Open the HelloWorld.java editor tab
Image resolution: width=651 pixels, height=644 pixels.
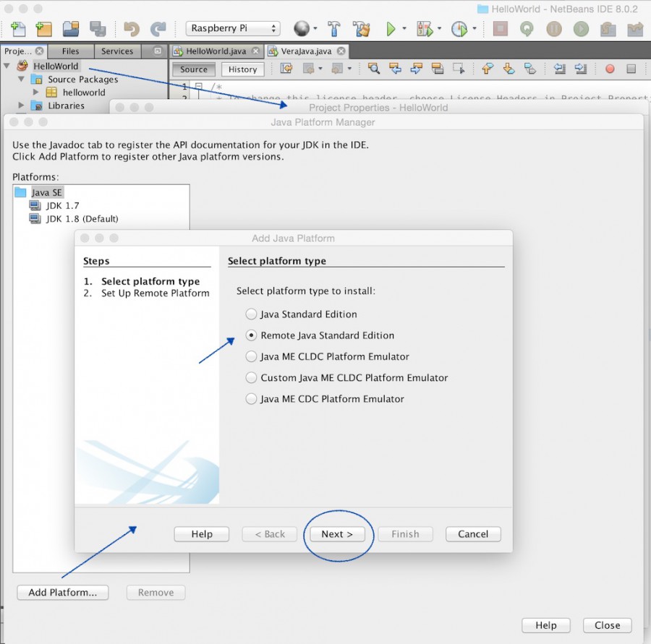click(216, 51)
